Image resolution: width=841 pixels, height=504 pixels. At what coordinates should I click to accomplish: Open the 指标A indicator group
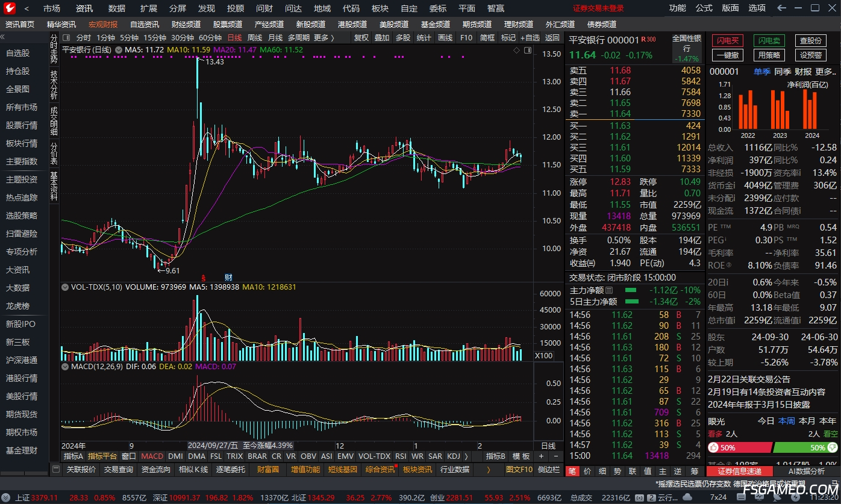[x=73, y=456]
